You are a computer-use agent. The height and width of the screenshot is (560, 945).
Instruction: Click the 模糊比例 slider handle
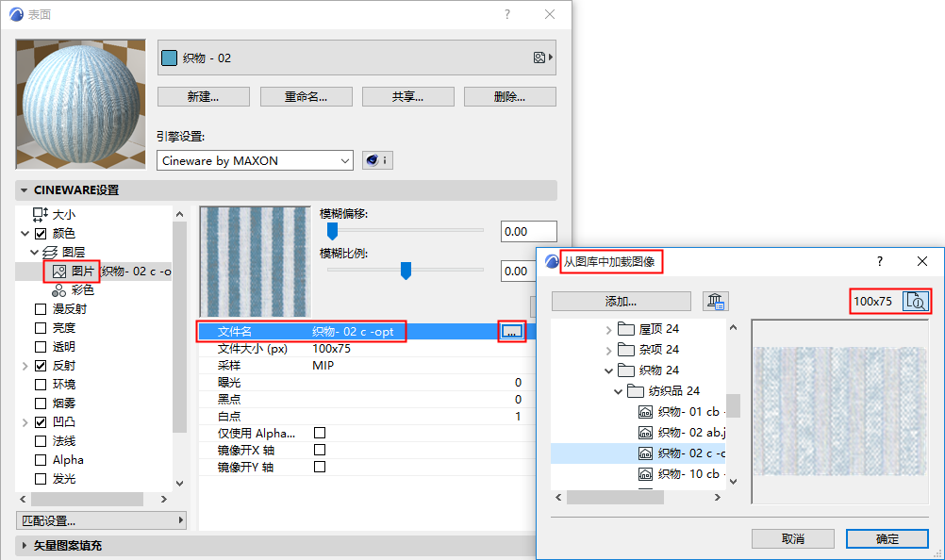[406, 271]
